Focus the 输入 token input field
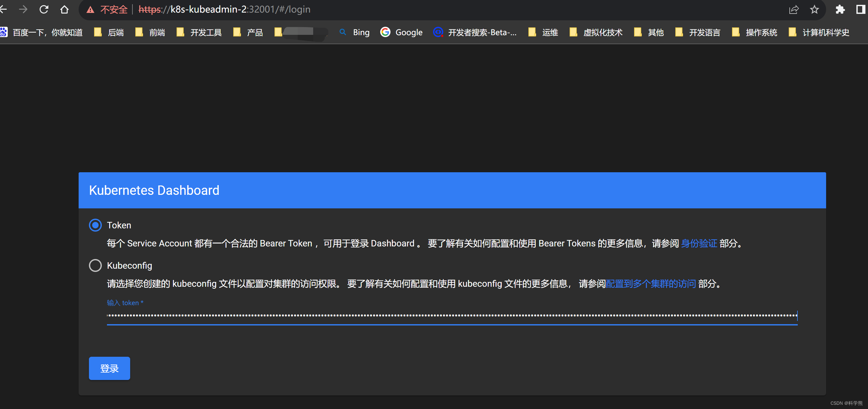Screen dimensions: 868x409 coord(452,316)
